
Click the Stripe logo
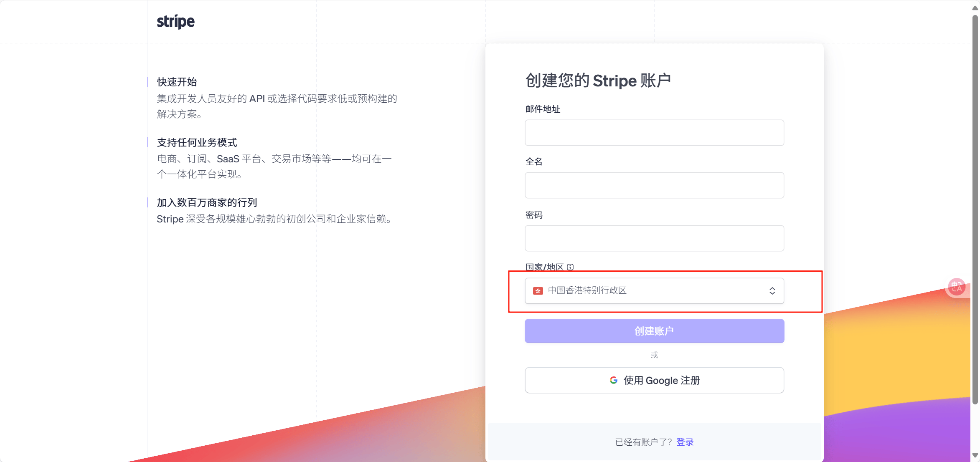coord(176,21)
